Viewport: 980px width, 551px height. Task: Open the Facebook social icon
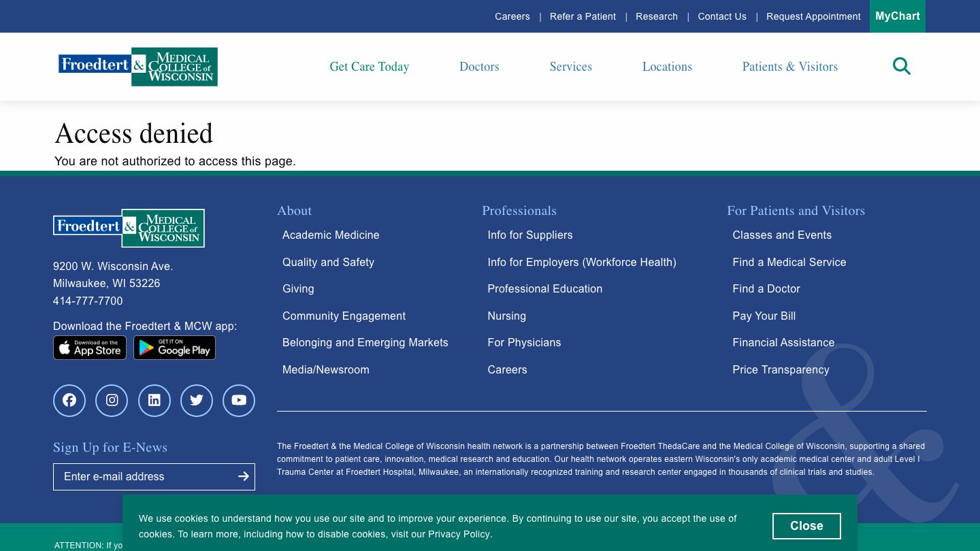pos(69,401)
